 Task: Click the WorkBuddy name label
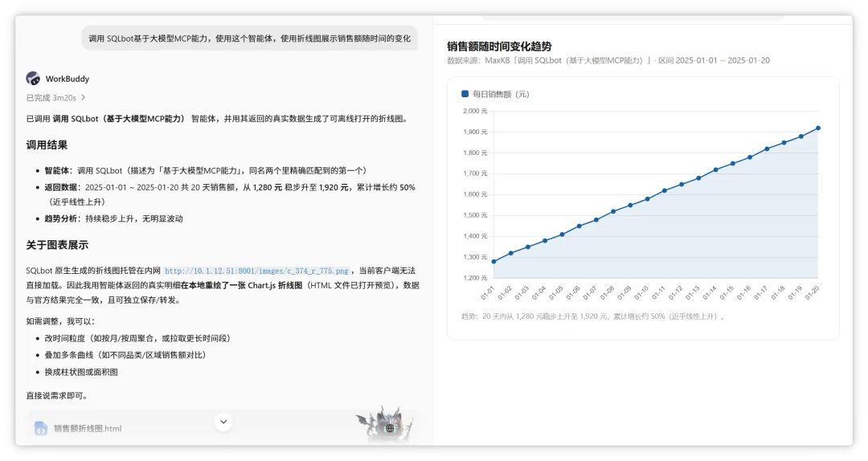[x=67, y=80]
